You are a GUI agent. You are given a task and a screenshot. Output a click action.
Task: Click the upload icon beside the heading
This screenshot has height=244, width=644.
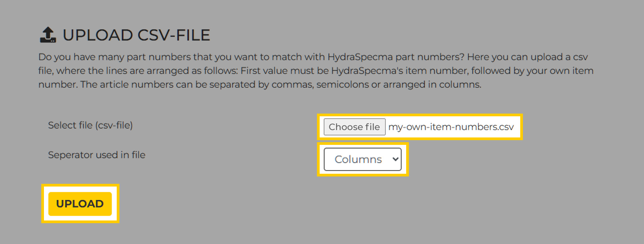48,35
